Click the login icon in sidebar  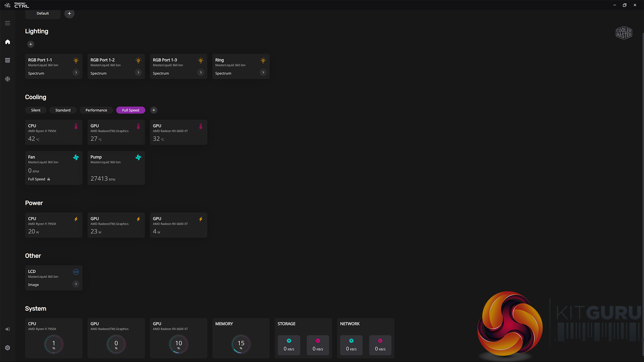(x=7, y=329)
